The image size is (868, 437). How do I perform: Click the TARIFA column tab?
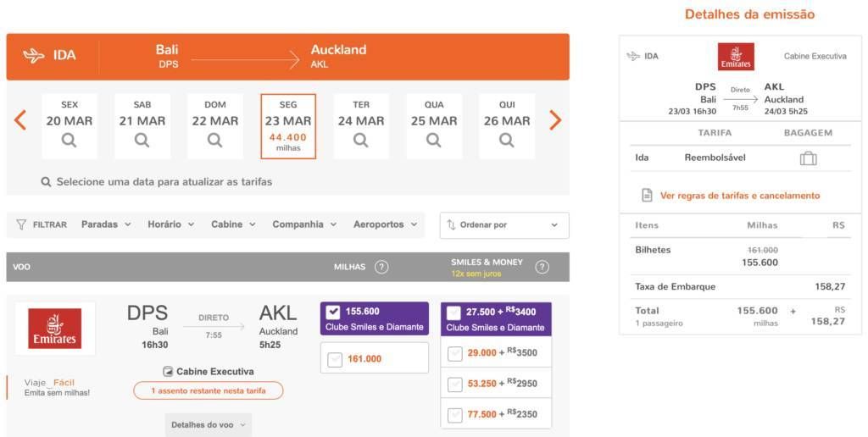pyautogui.click(x=715, y=133)
